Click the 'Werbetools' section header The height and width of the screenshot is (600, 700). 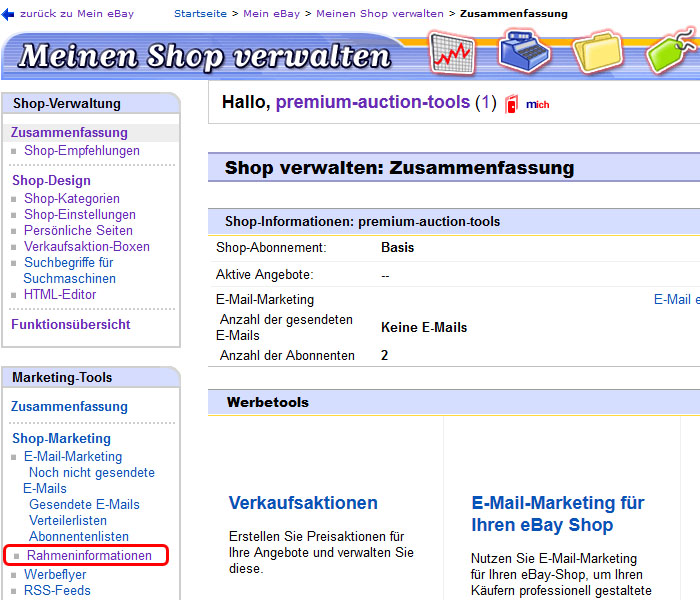(454, 402)
